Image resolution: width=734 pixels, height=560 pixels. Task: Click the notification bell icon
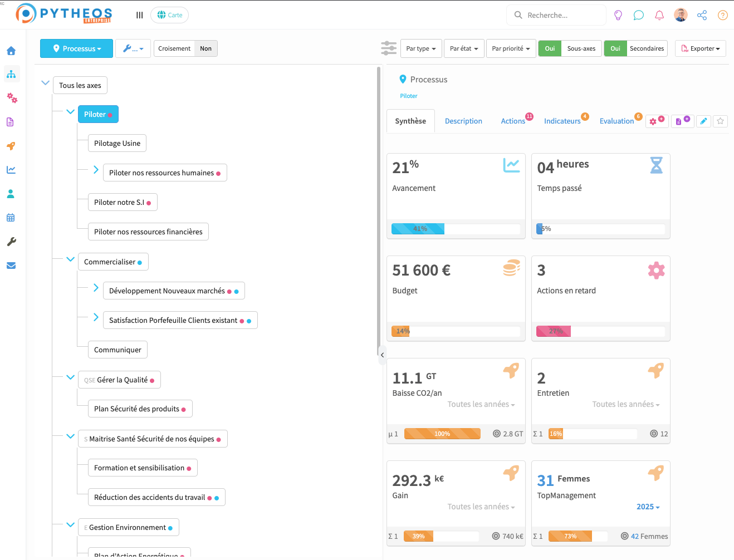(659, 15)
